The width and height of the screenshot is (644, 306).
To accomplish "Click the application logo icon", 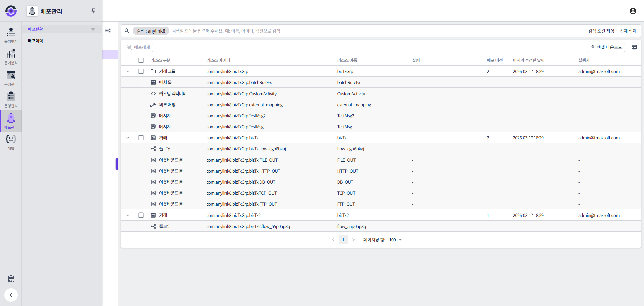I will pyautogui.click(x=11, y=11).
